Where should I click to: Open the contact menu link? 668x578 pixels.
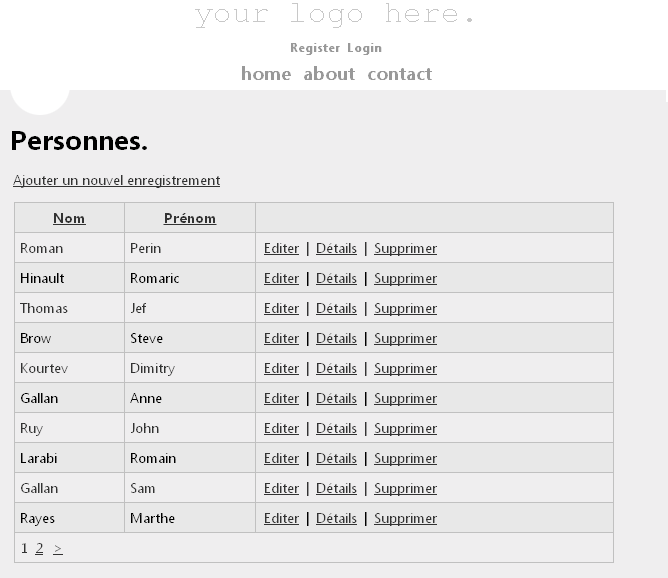point(400,74)
